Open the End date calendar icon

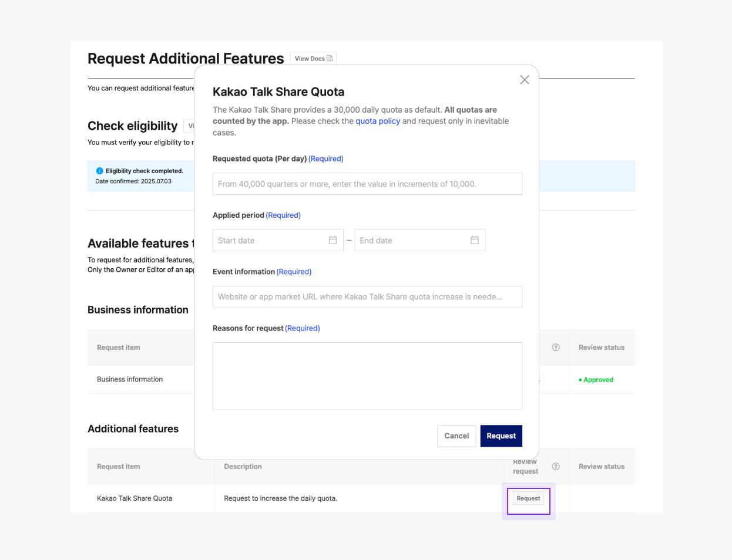click(475, 240)
